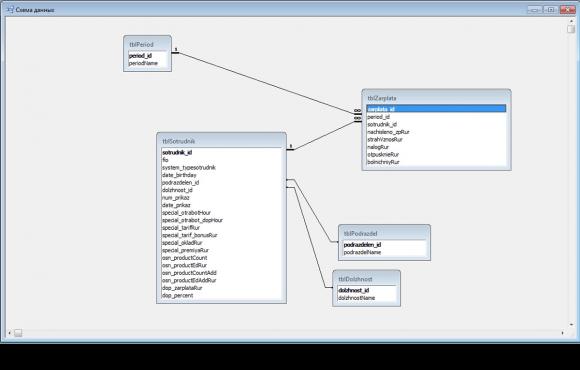Maximize the schema window
This screenshot has height=370, width=580.
click(x=551, y=10)
